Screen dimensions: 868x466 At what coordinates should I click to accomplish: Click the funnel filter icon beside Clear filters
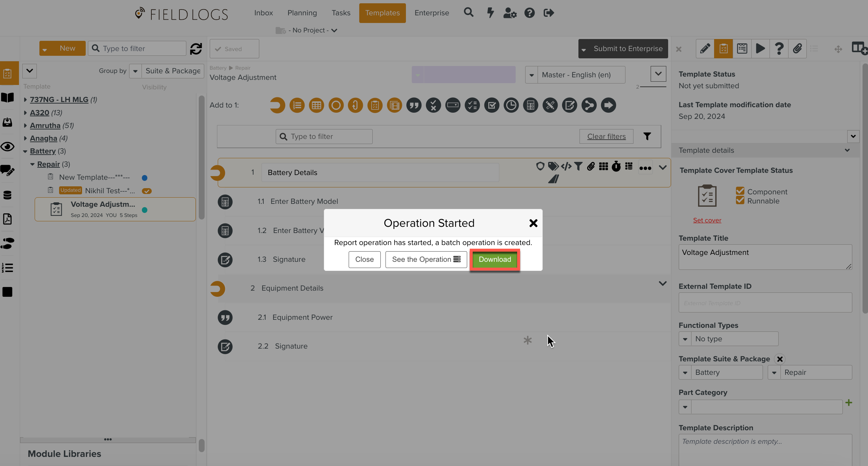(647, 136)
